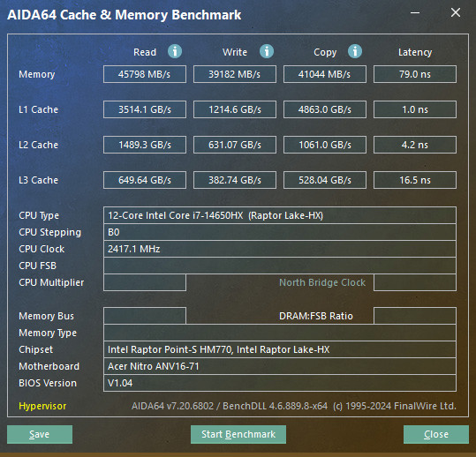The height and width of the screenshot is (457, 476).
Task: Start Benchmark button
Action: 238,434
